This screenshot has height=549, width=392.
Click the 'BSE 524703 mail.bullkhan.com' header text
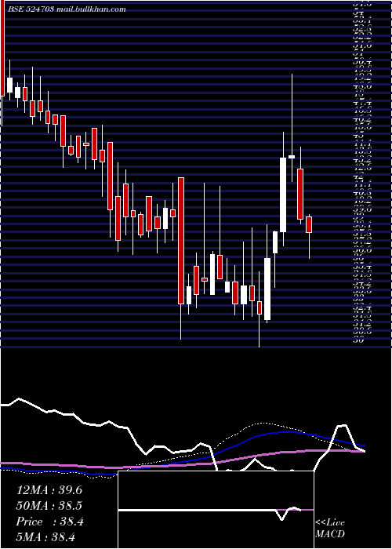click(x=66, y=9)
